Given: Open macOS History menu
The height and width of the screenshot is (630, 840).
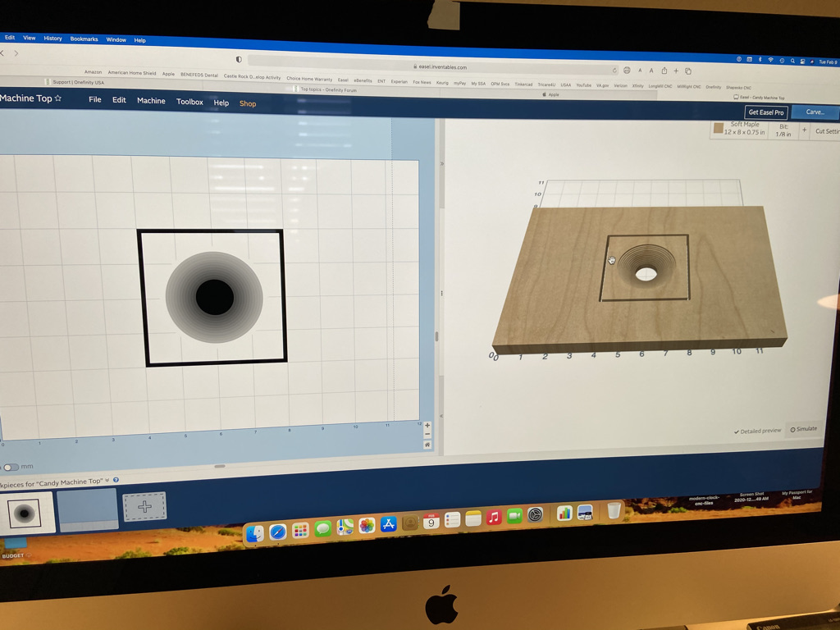Looking at the screenshot, I should pos(52,39).
